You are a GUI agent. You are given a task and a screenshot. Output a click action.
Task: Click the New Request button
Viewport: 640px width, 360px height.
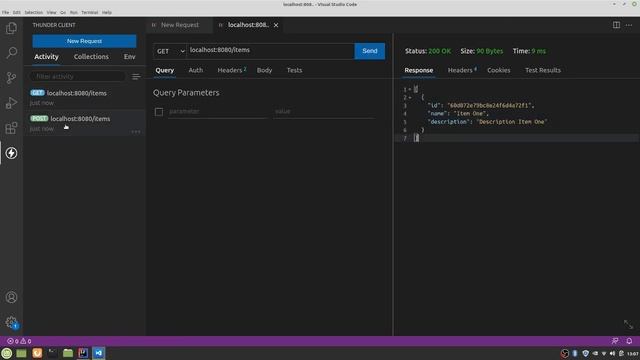tap(84, 41)
